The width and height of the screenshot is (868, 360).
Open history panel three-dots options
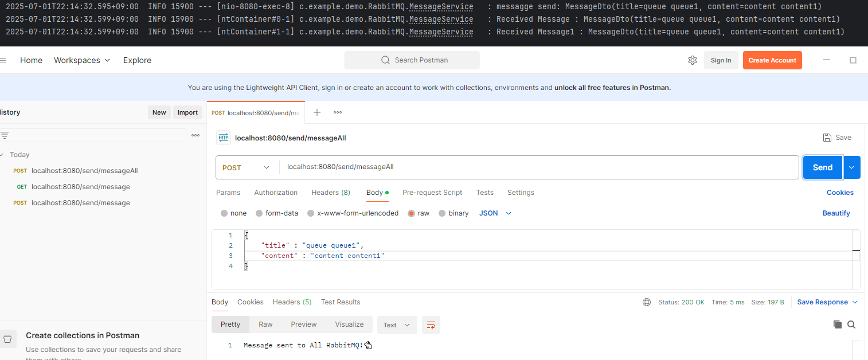coord(196,135)
